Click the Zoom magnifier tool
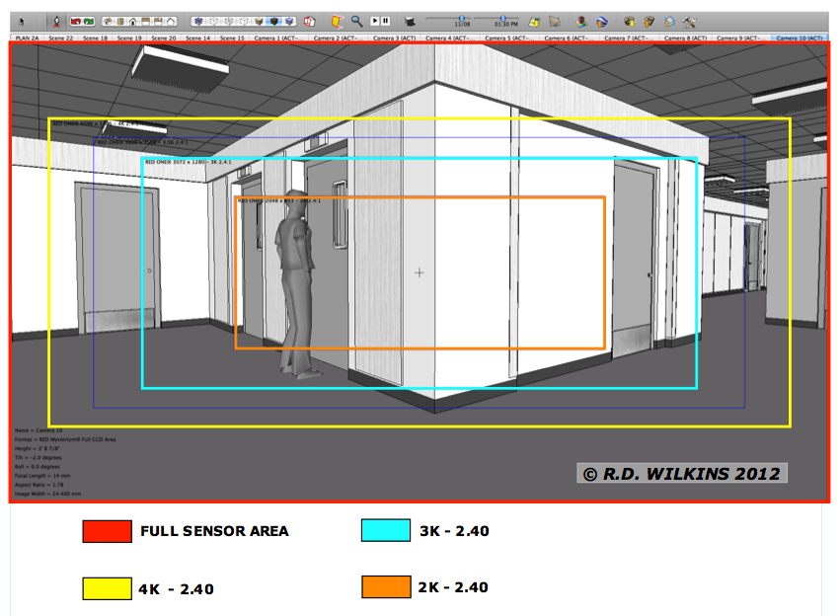 (356, 20)
